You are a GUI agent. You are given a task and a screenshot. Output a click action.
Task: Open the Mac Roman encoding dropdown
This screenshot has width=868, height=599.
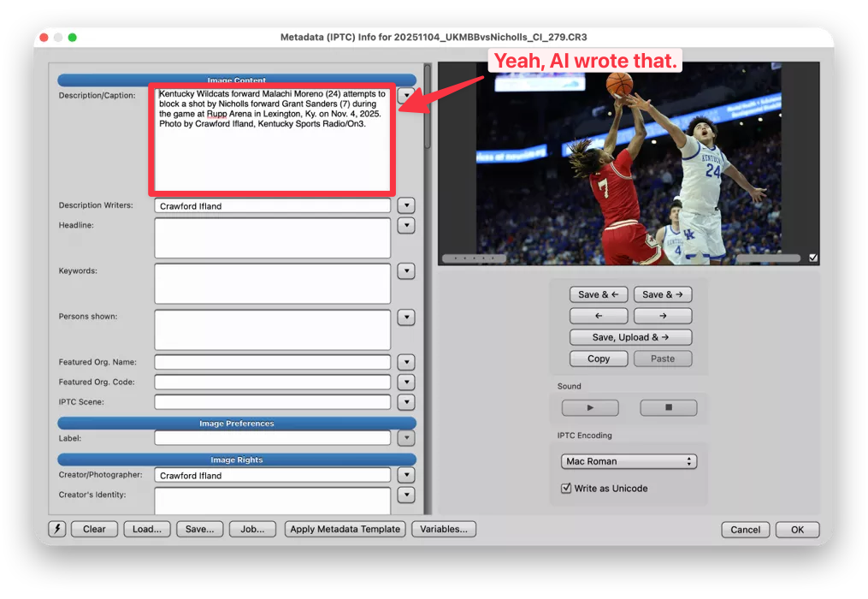629,460
